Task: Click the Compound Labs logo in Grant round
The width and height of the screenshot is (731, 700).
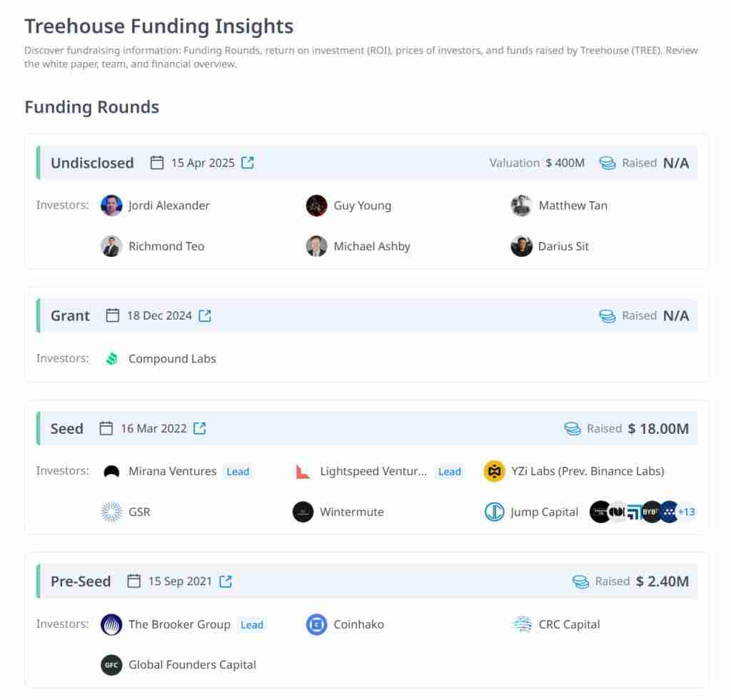Action: (x=111, y=359)
